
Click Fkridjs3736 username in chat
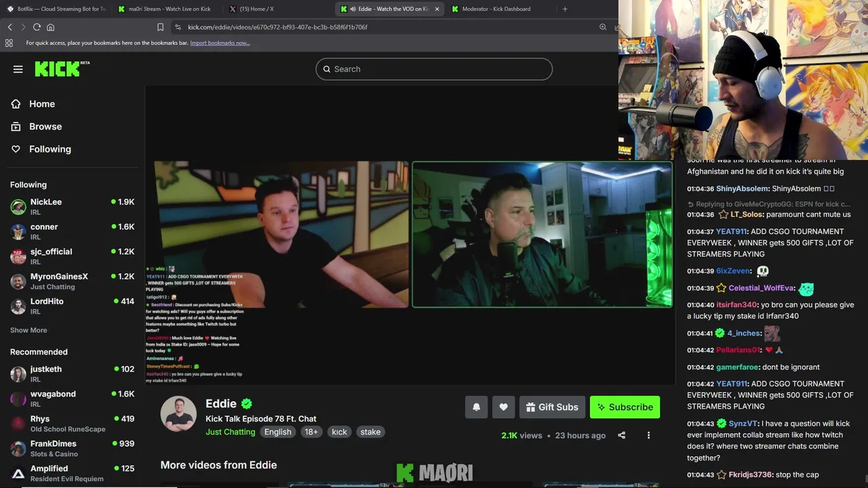pyautogui.click(x=750, y=474)
